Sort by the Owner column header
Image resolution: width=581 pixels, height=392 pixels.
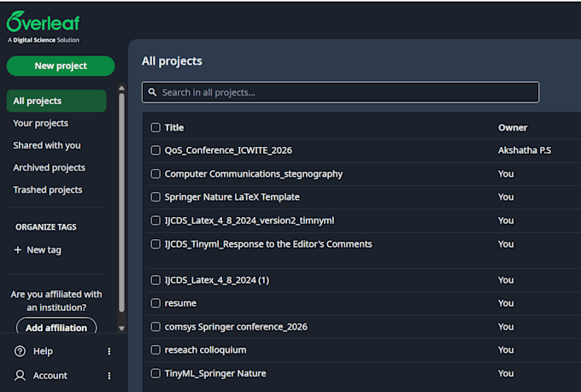513,127
